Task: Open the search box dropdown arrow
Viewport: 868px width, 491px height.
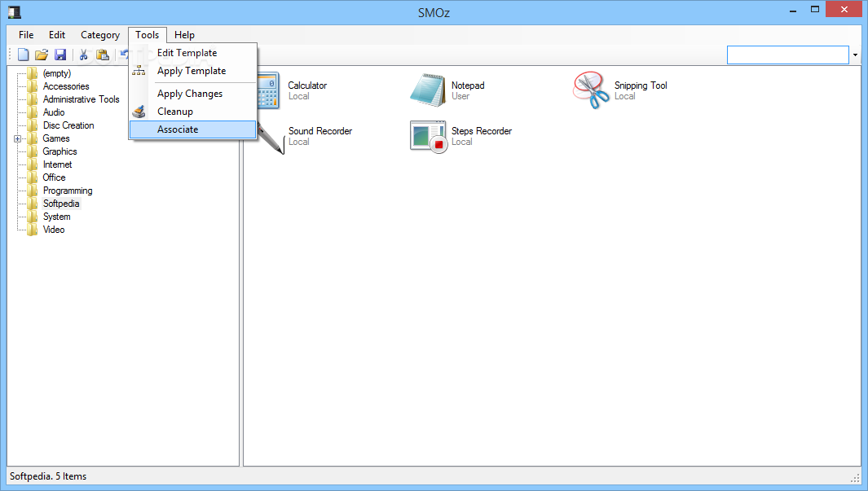Action: coord(855,55)
